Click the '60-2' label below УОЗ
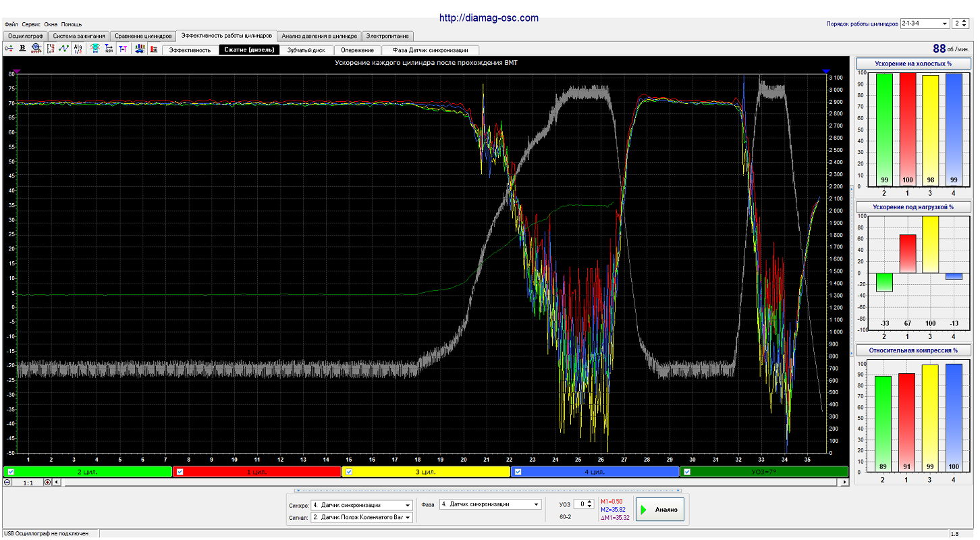 click(x=565, y=517)
